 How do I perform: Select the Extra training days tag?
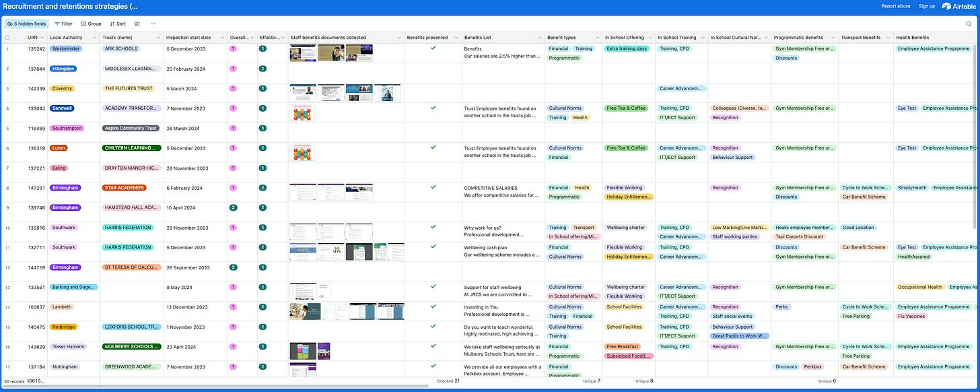627,48
